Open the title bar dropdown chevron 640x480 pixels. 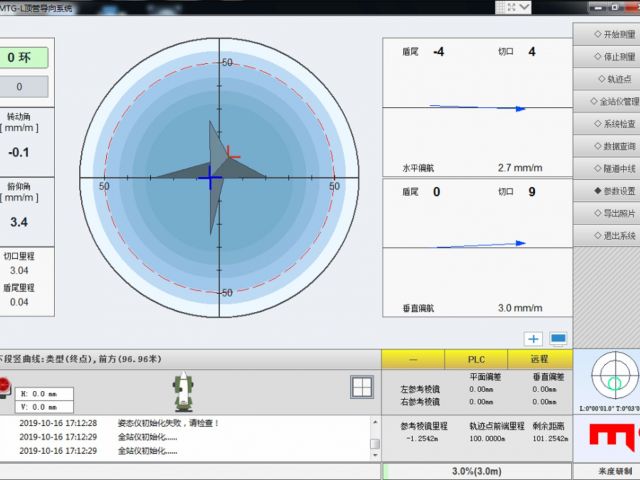point(524,7)
